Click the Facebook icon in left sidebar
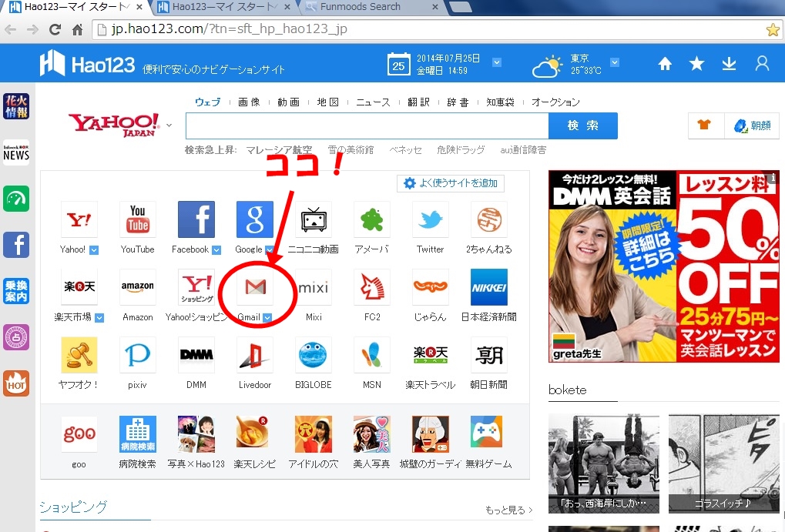Screen dimensions: 785x532 click(x=16, y=245)
